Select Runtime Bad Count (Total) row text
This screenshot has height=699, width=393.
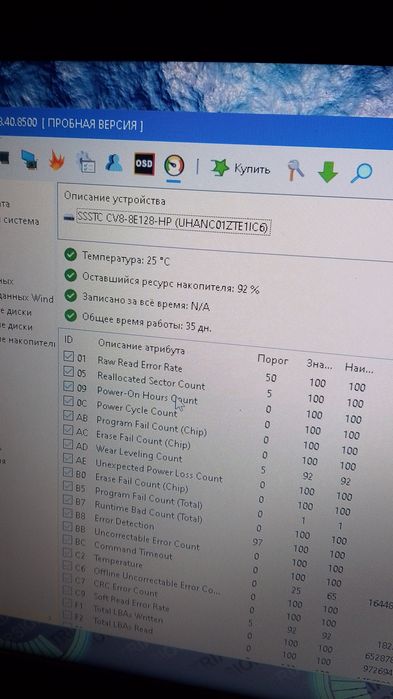coord(148,512)
